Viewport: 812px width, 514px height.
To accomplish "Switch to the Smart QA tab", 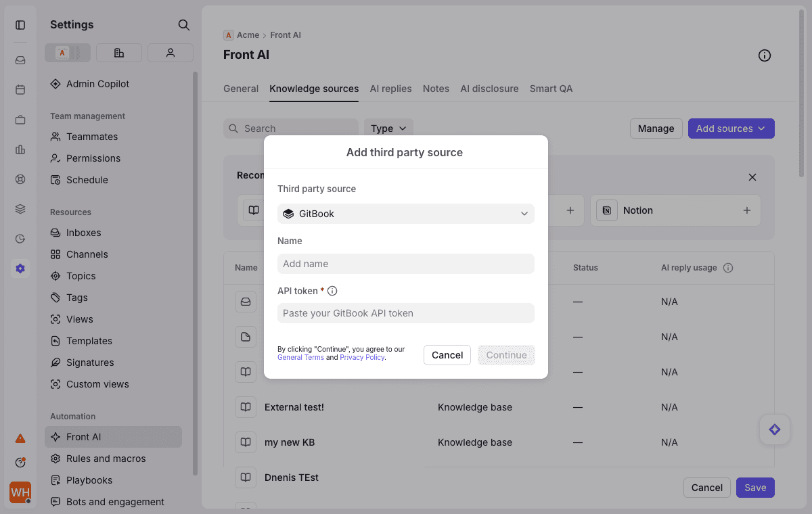I will coord(551,89).
